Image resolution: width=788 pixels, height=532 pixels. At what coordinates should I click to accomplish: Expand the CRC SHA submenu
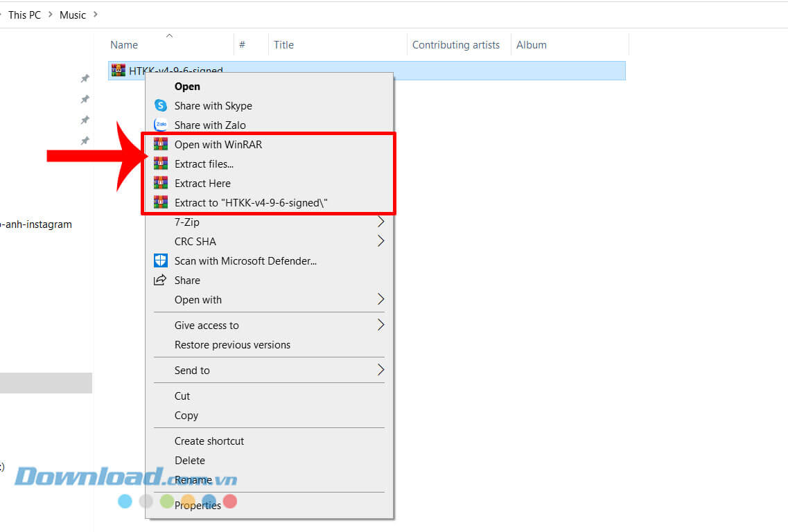tap(380, 242)
